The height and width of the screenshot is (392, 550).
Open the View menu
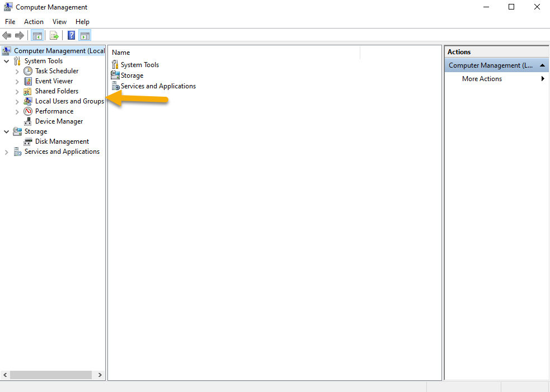click(x=59, y=22)
